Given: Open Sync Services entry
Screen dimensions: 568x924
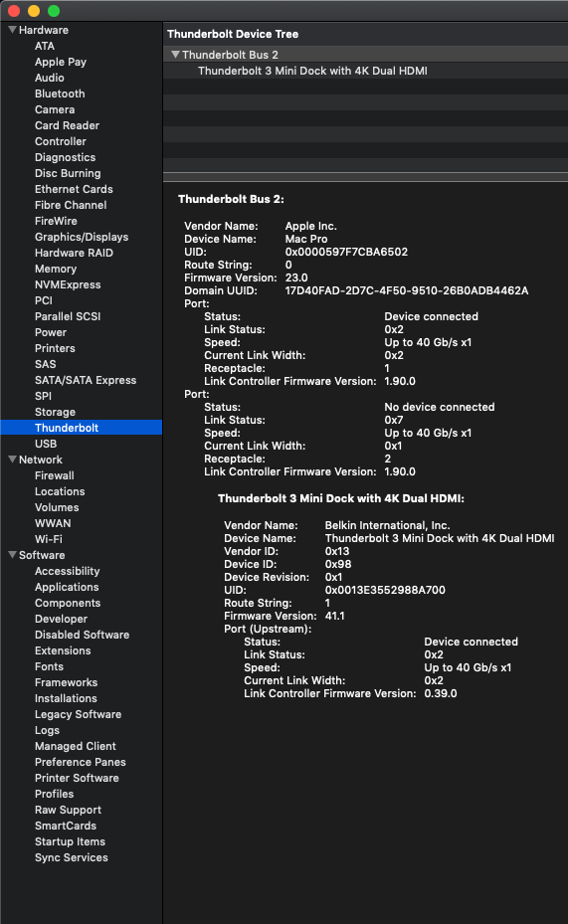Looking at the screenshot, I should click(x=72, y=857).
